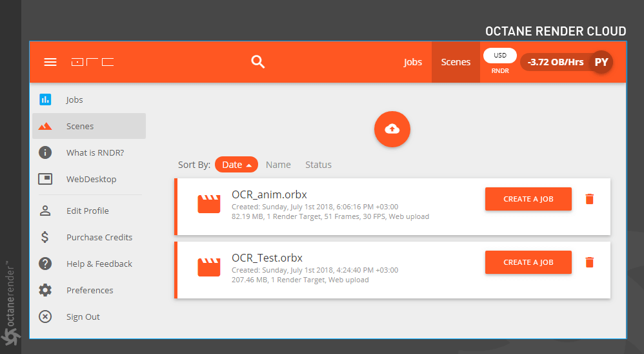Click the OCR_anim.orbx clapperboard icon
Screen dimensions: 644x354
[x=209, y=204]
